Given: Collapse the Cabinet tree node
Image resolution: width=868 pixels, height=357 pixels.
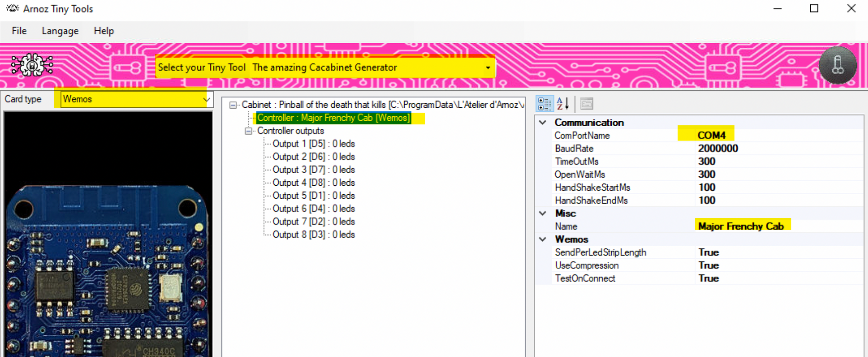Looking at the screenshot, I should pyautogui.click(x=233, y=105).
